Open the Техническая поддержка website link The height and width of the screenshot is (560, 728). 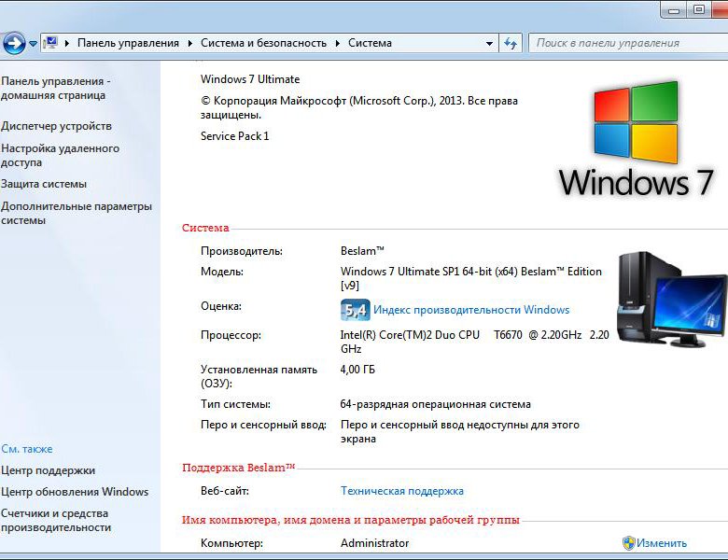point(401,491)
